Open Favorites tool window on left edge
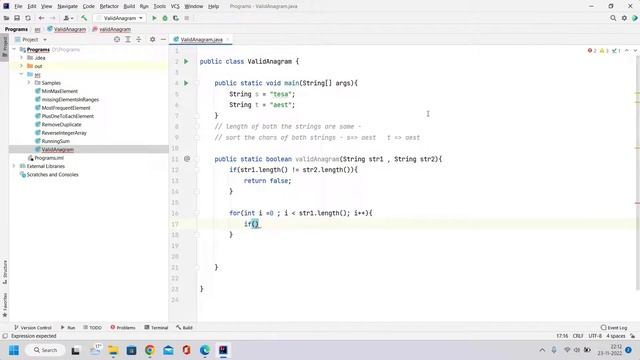Screen dimensions: 640x360 pyautogui.click(x=4, y=305)
